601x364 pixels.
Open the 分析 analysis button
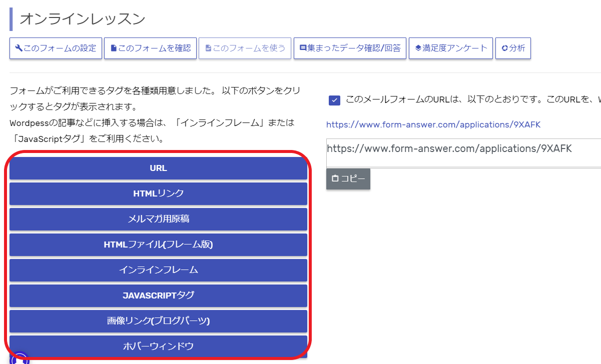point(513,48)
